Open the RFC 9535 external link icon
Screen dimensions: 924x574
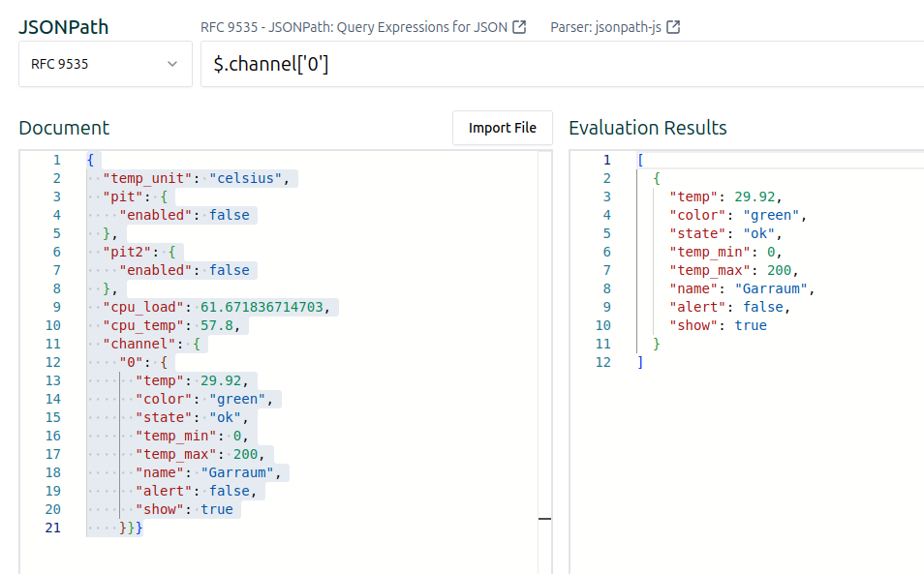pos(519,27)
